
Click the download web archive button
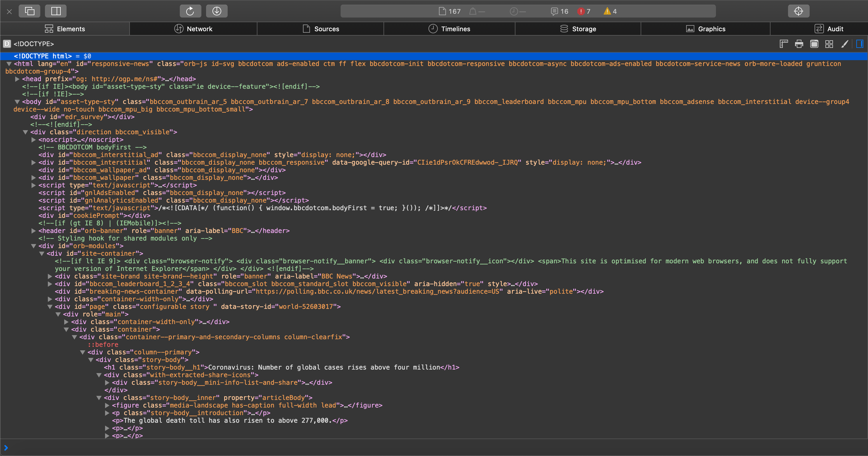pos(217,11)
